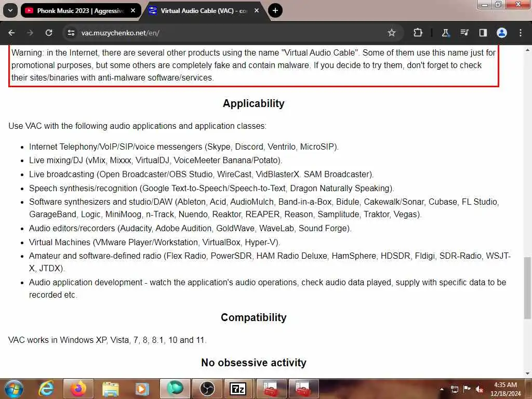
Task: Show hidden system tray icons
Action: tap(442, 389)
